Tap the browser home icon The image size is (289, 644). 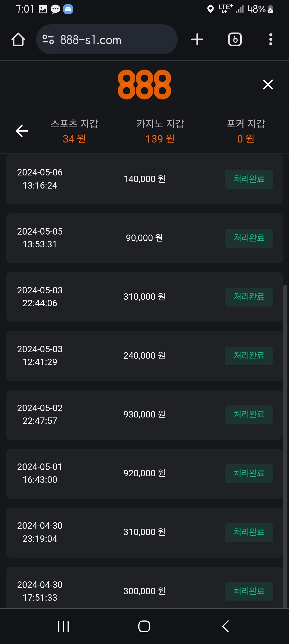(x=18, y=40)
